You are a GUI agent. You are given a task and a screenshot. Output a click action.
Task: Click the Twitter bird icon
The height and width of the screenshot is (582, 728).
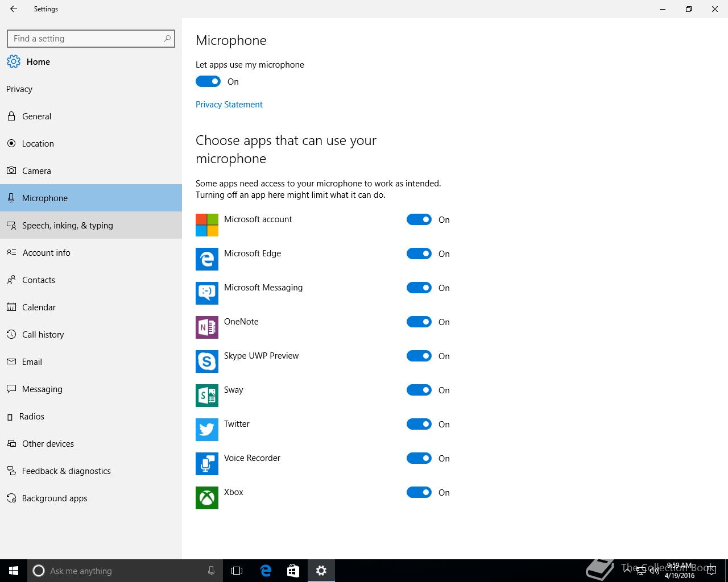tap(207, 430)
